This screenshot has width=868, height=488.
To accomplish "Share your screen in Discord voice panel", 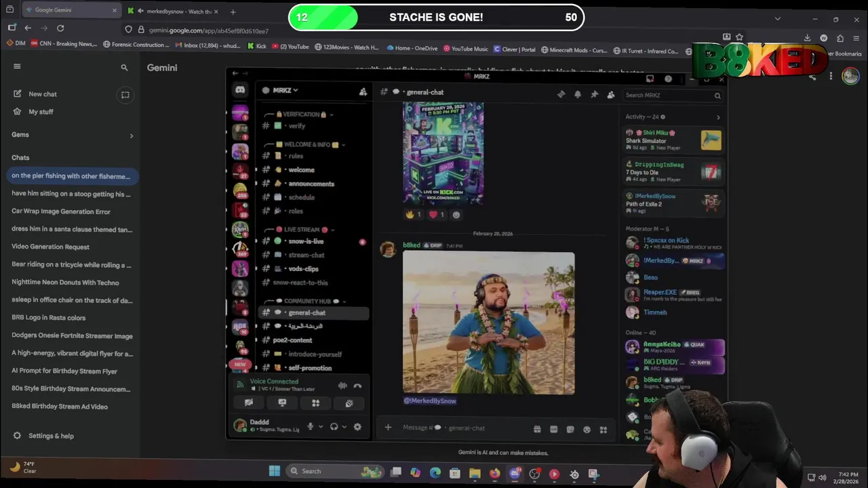I will [282, 403].
